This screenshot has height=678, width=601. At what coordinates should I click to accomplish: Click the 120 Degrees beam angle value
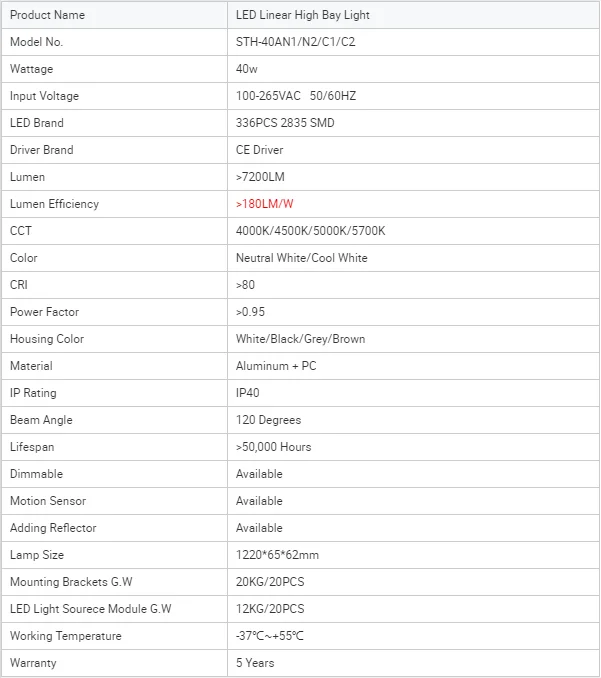pyautogui.click(x=268, y=420)
